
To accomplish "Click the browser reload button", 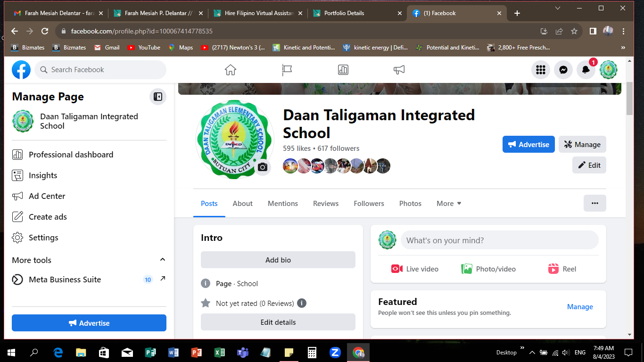I will [45, 31].
